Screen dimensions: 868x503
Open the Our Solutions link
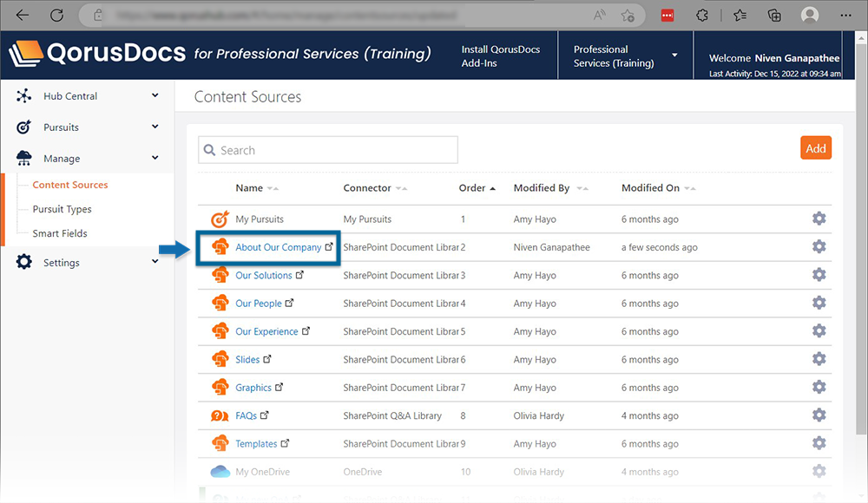[264, 275]
